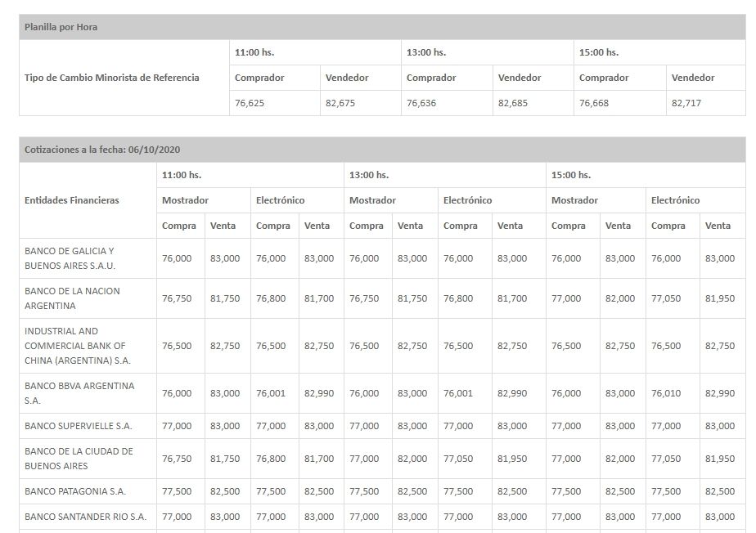Select 'BANCO SUPERVIELLE S.A.' row name

click(x=78, y=426)
